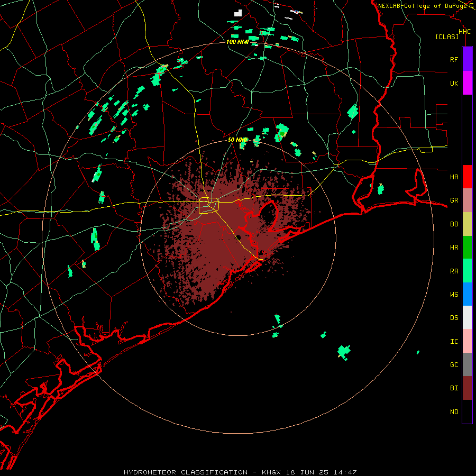Click the GC legend label
476x476 pixels.
coord(454,365)
